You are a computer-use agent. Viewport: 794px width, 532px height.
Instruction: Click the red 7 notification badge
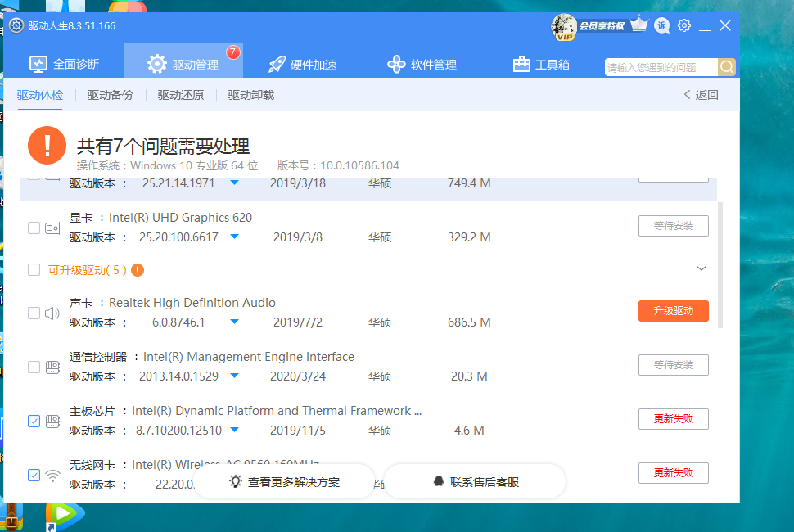coord(233,52)
